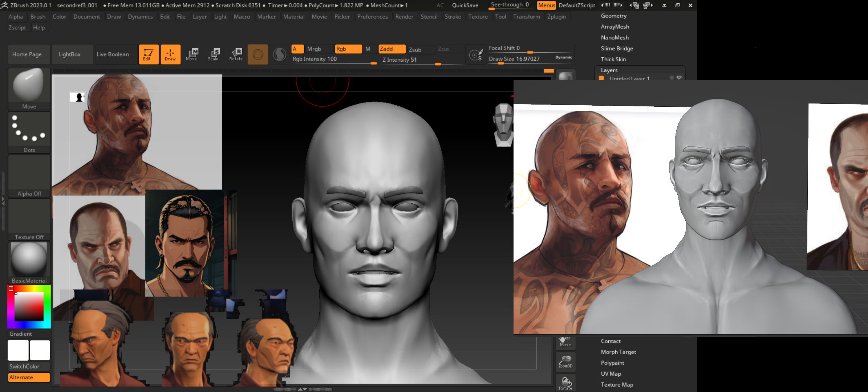Activate the Move gizmo tool
Image resolution: width=868 pixels, height=392 pixels.
191,54
